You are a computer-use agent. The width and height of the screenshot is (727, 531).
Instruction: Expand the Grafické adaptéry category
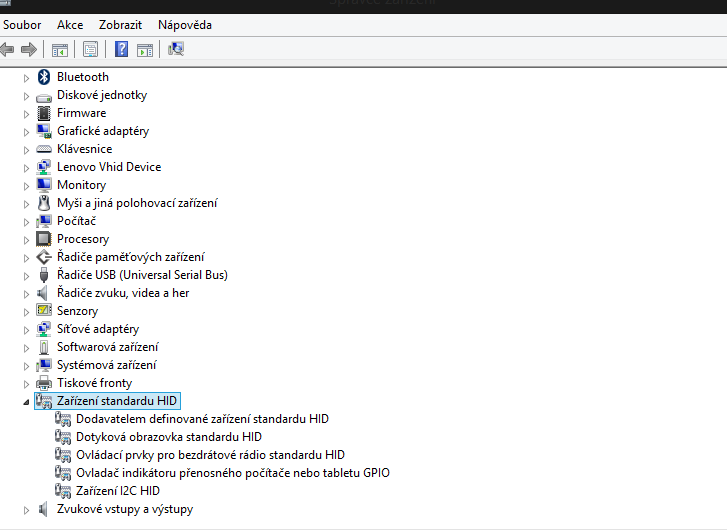(26, 132)
